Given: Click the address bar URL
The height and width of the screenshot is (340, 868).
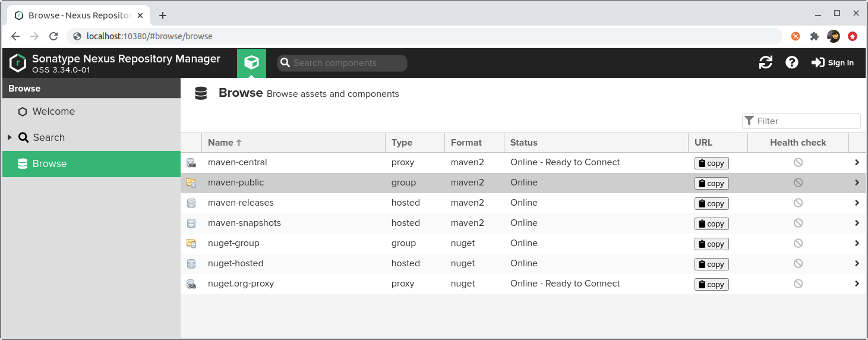Looking at the screenshot, I should (149, 36).
